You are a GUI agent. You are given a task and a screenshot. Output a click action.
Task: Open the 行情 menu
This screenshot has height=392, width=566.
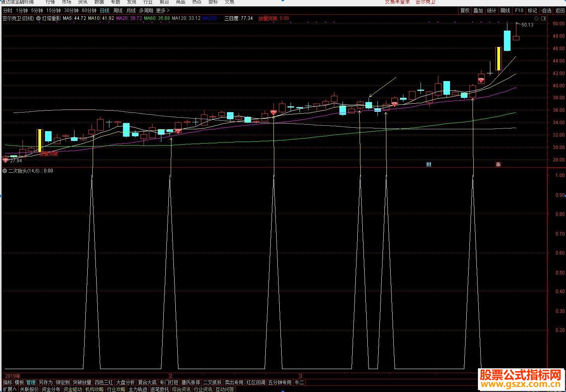tap(50, 2)
